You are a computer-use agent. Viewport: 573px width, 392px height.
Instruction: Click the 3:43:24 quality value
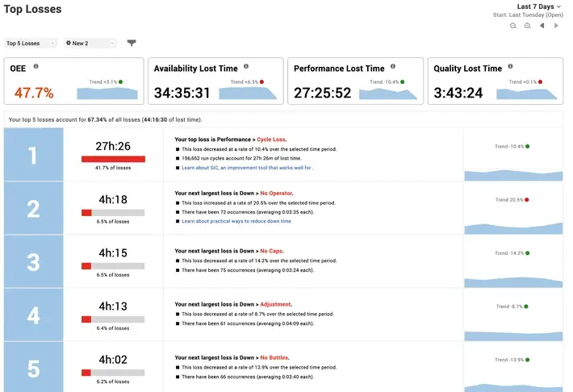point(458,93)
